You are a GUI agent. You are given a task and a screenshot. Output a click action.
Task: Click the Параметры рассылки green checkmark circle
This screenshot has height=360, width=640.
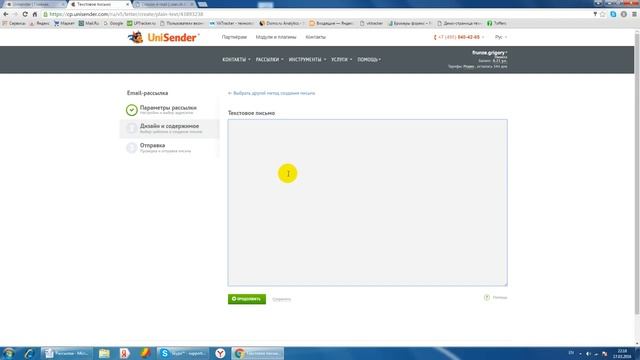131,110
